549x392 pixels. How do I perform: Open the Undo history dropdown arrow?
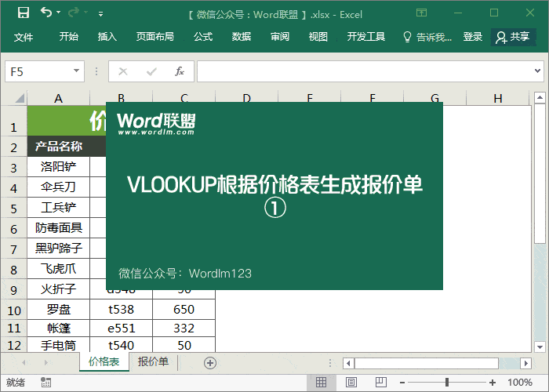click(x=59, y=13)
